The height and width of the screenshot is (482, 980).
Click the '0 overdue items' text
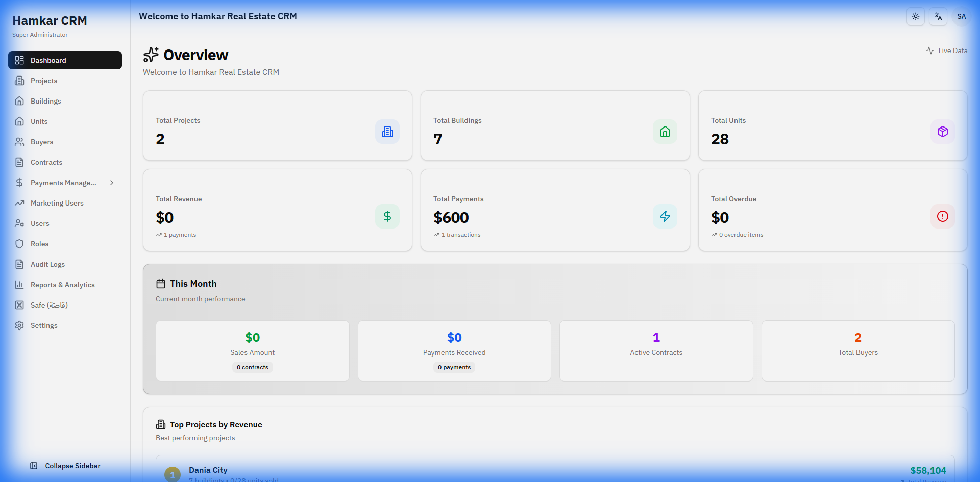click(x=741, y=235)
